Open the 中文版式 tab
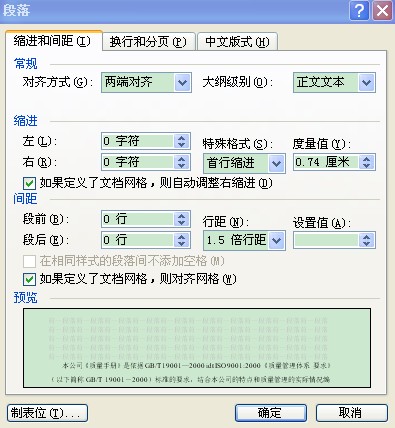Viewport: 395px width, 428px height. click(x=237, y=42)
